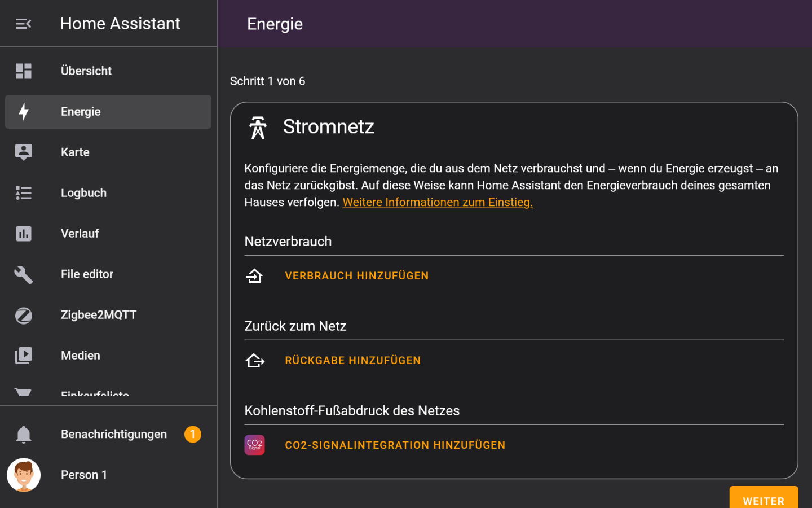This screenshot has height=508, width=812.
Task: Open Medien in the sidebar
Action: click(108, 356)
